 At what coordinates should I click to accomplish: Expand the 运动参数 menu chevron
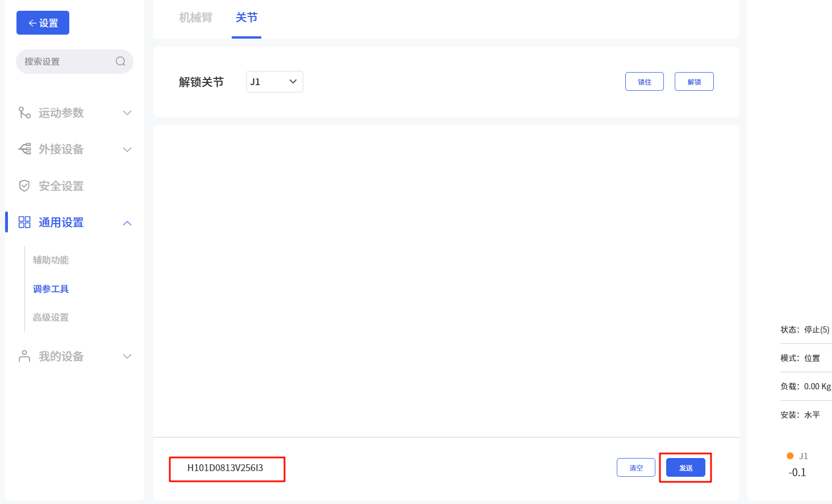tap(127, 113)
